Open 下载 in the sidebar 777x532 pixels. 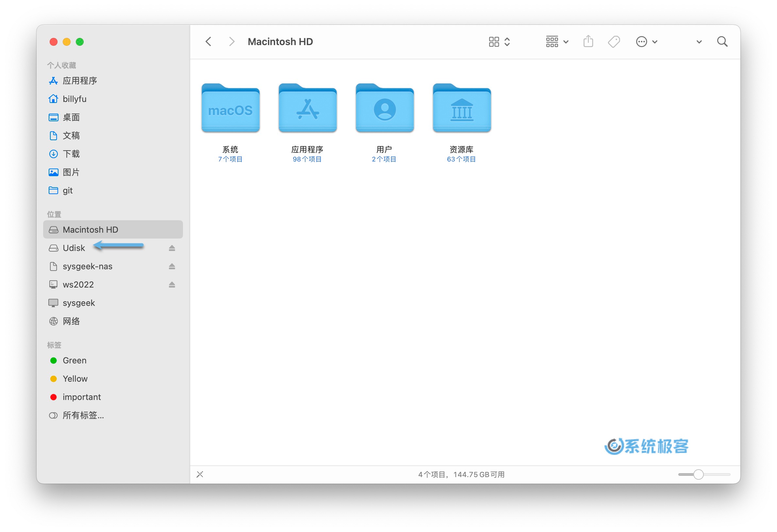tap(113, 154)
